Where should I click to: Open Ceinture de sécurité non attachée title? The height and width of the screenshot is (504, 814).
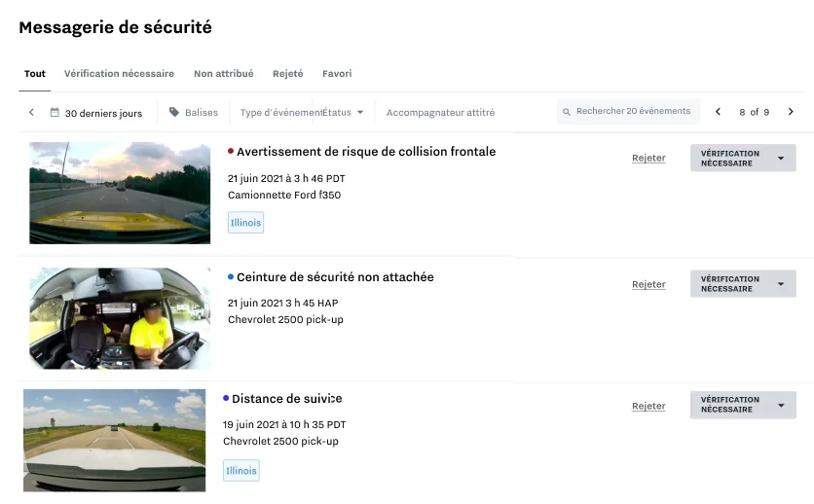coord(335,277)
